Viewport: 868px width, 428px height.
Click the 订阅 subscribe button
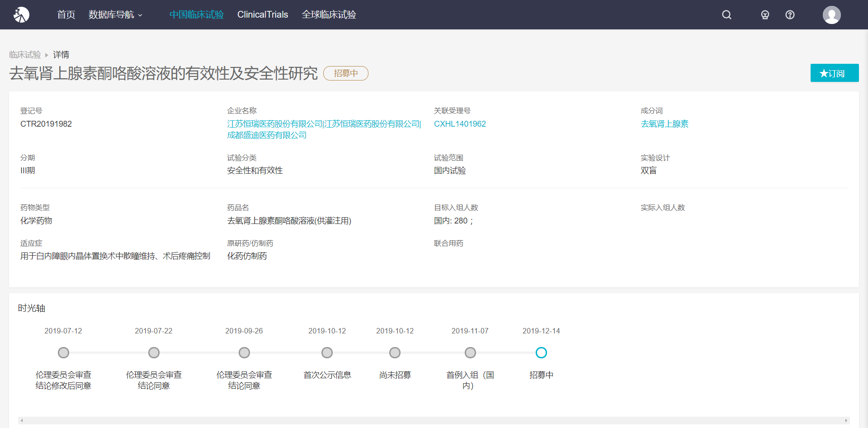(834, 73)
